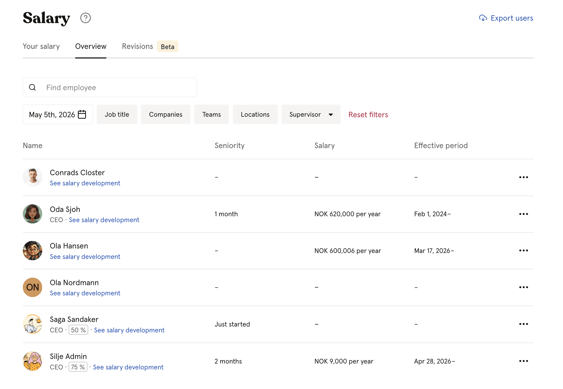
Task: Click Reset filters
Action: point(368,115)
